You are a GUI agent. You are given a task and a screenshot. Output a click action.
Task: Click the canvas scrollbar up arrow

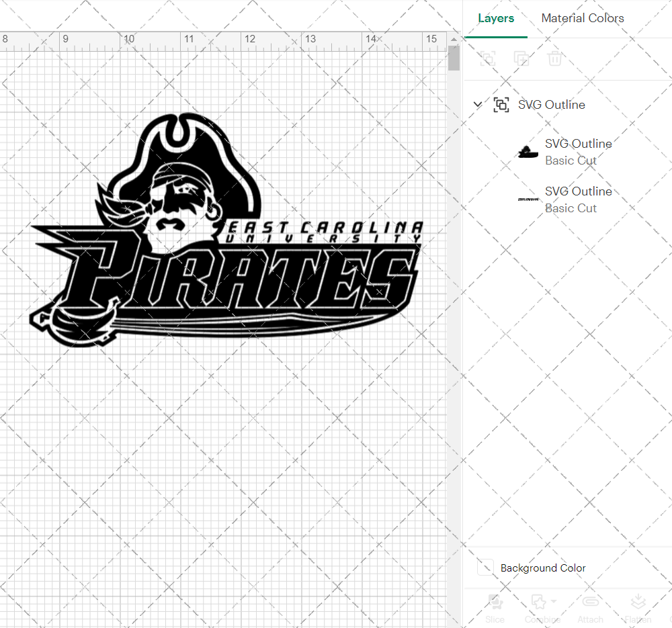click(454, 40)
